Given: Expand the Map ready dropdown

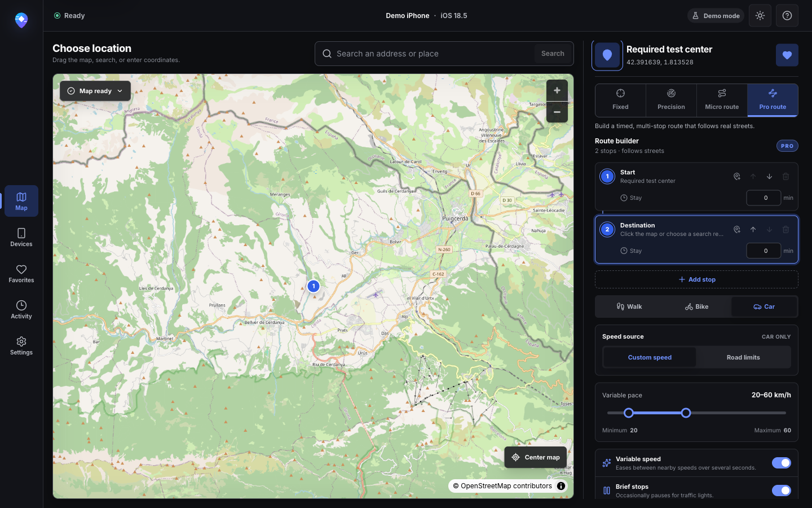Looking at the screenshot, I should (95, 91).
